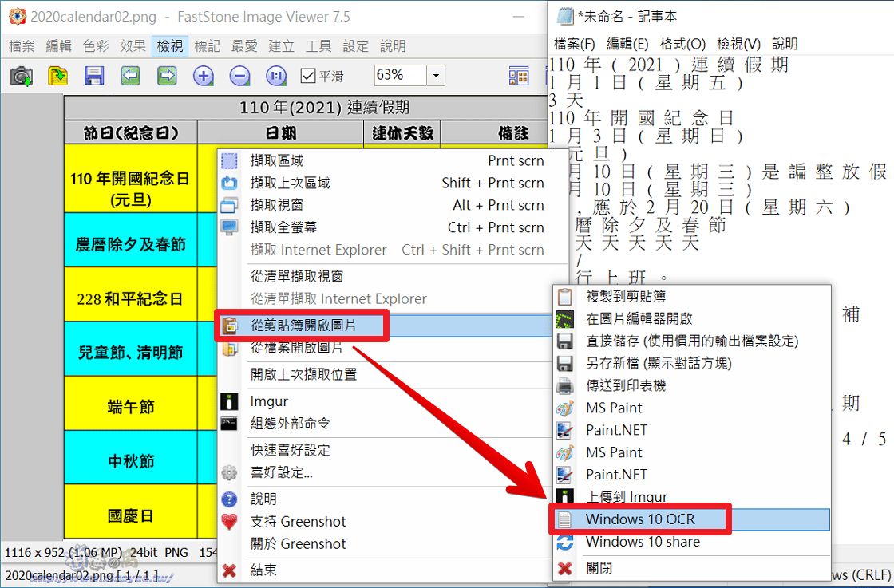Open the 建立 menu in FastStone
Viewport: 894px width, 588px height.
pyautogui.click(x=281, y=45)
